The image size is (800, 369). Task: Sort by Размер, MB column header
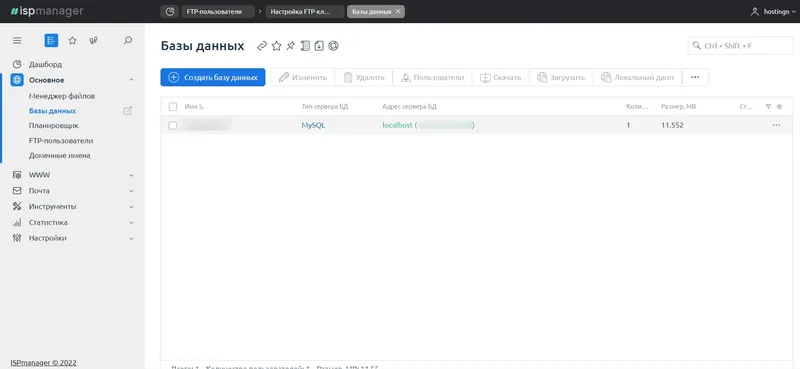pyautogui.click(x=678, y=107)
